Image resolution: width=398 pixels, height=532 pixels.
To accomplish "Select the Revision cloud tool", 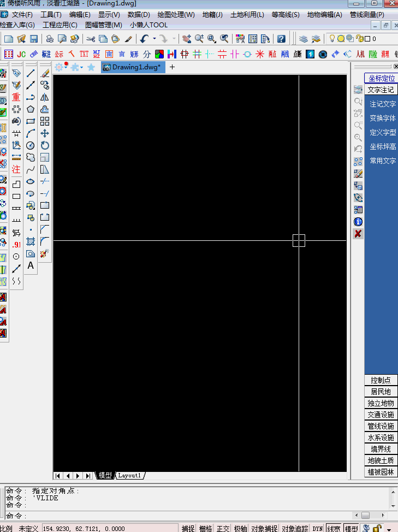I will tap(31, 157).
